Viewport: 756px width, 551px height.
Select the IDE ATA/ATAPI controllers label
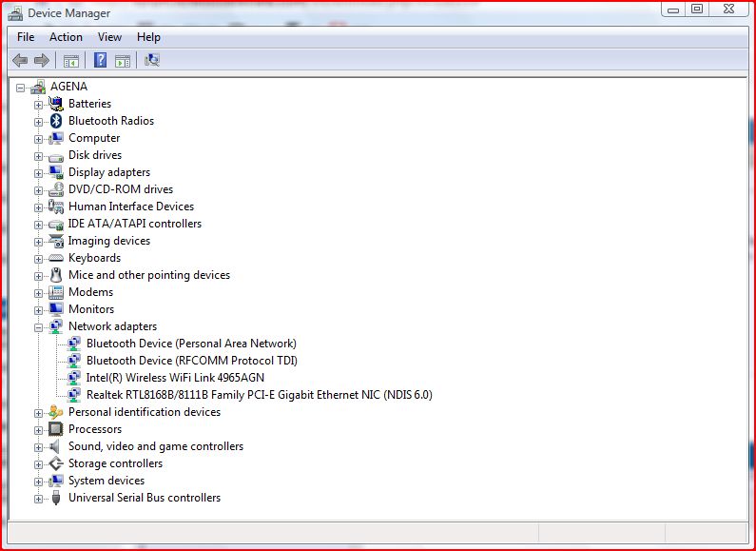click(135, 224)
